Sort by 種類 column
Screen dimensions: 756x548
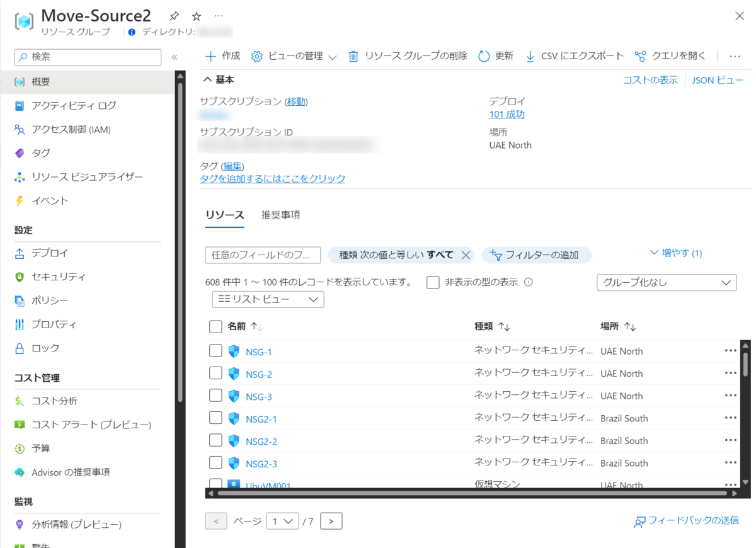pos(492,326)
